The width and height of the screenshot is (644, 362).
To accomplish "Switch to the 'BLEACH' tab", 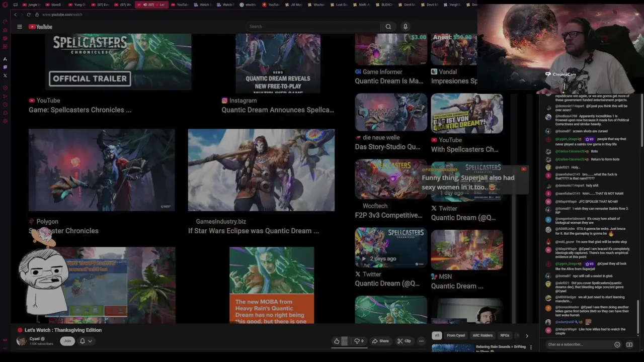I will 384,5.
